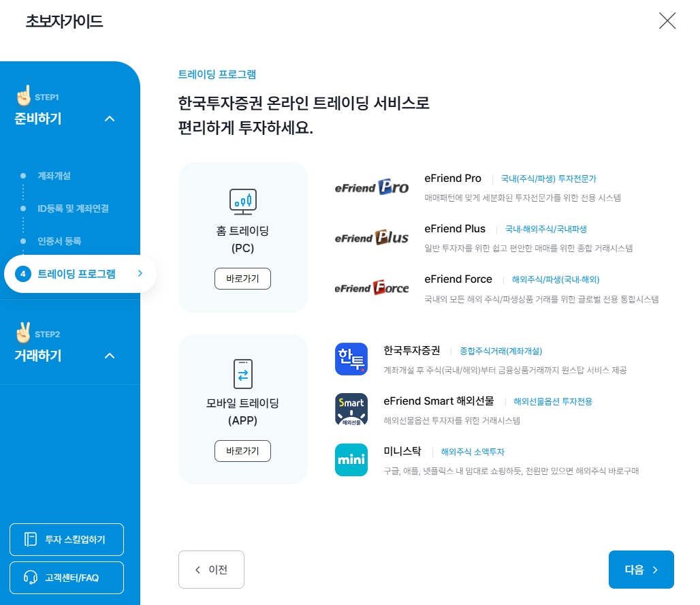The image size is (700, 605).
Task: Click the 국내(주식/파생) 투자전문가 tag
Action: click(549, 179)
